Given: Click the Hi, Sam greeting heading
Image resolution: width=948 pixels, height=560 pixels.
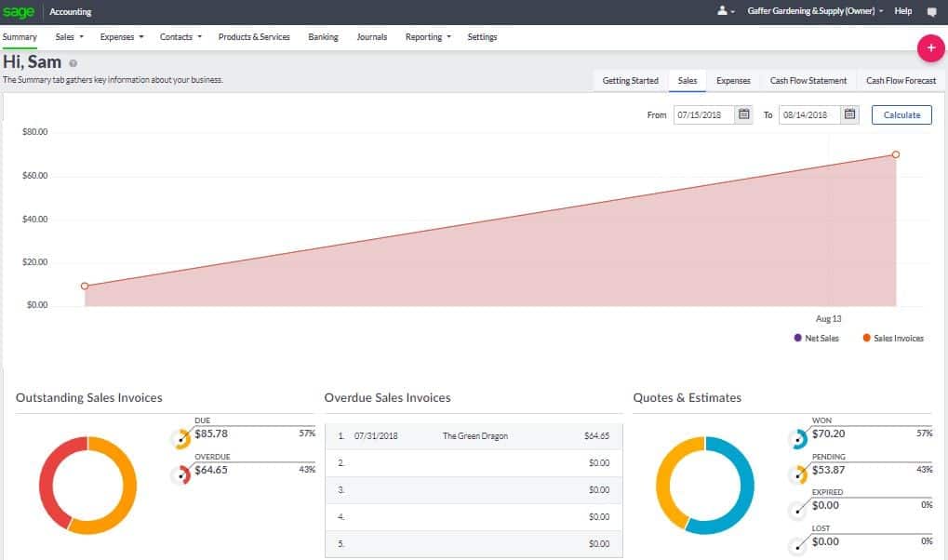Looking at the screenshot, I should (32, 62).
